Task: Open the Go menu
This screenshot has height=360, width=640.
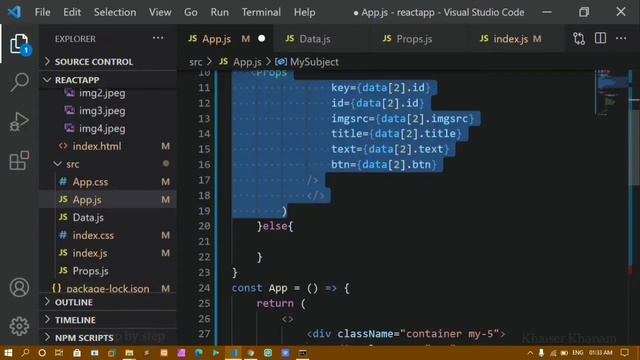Action: [x=191, y=12]
